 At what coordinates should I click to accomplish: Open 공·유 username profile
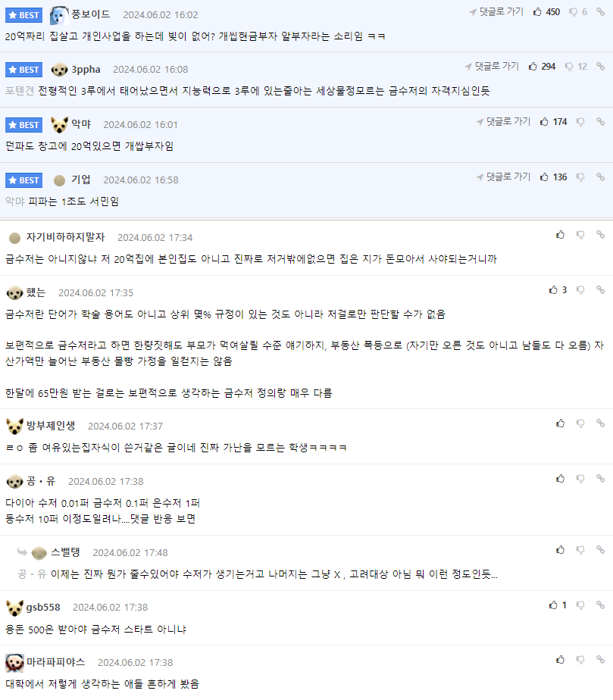[x=41, y=481]
